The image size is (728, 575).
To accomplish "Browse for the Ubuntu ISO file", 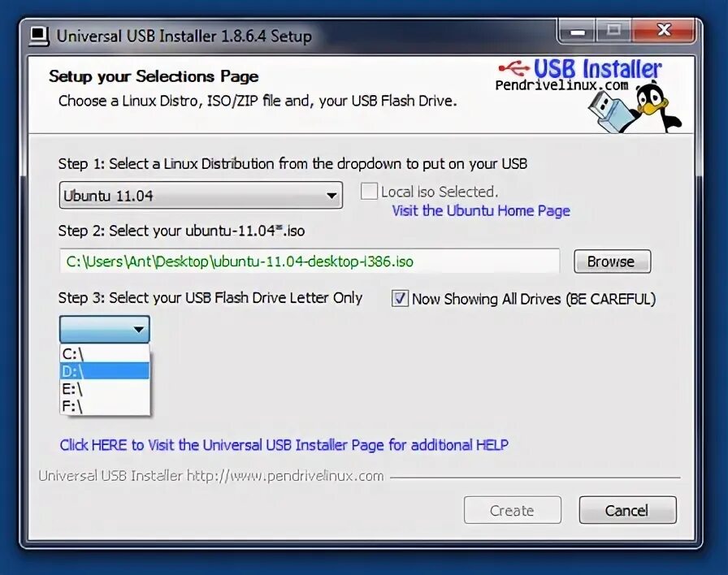I will point(612,262).
